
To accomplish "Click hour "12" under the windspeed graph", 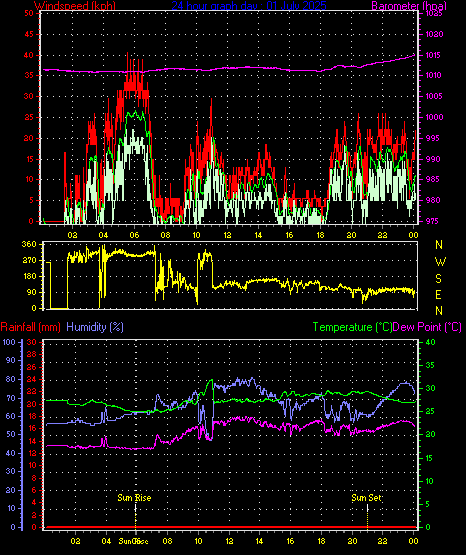I will [227, 235].
